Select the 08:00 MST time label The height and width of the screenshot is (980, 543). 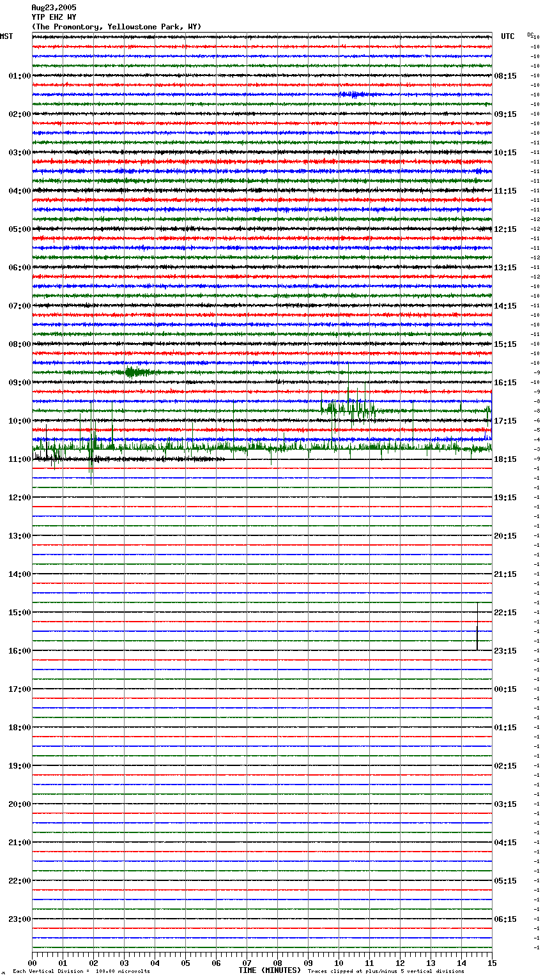point(20,344)
